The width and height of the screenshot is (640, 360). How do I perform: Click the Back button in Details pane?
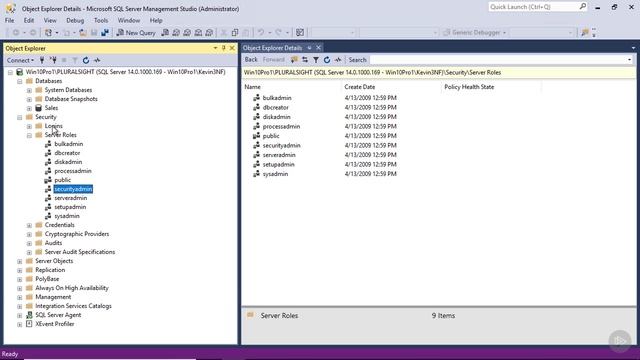pyautogui.click(x=251, y=60)
